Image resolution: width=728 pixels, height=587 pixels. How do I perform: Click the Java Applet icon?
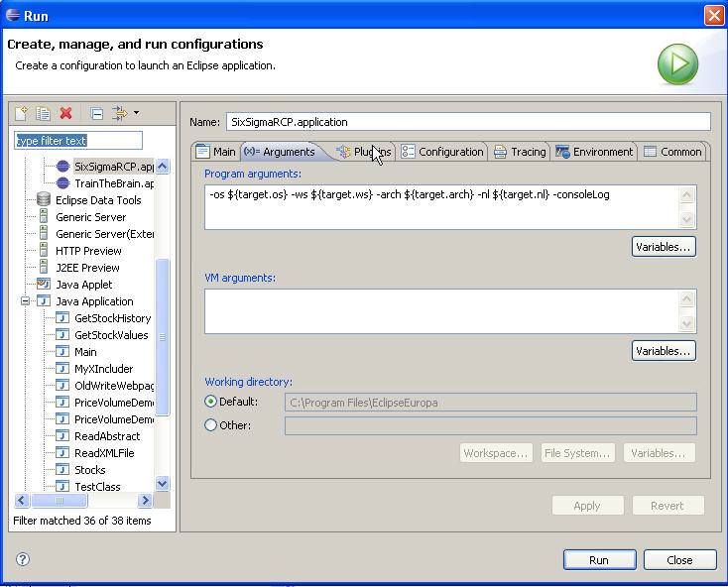pyautogui.click(x=44, y=284)
